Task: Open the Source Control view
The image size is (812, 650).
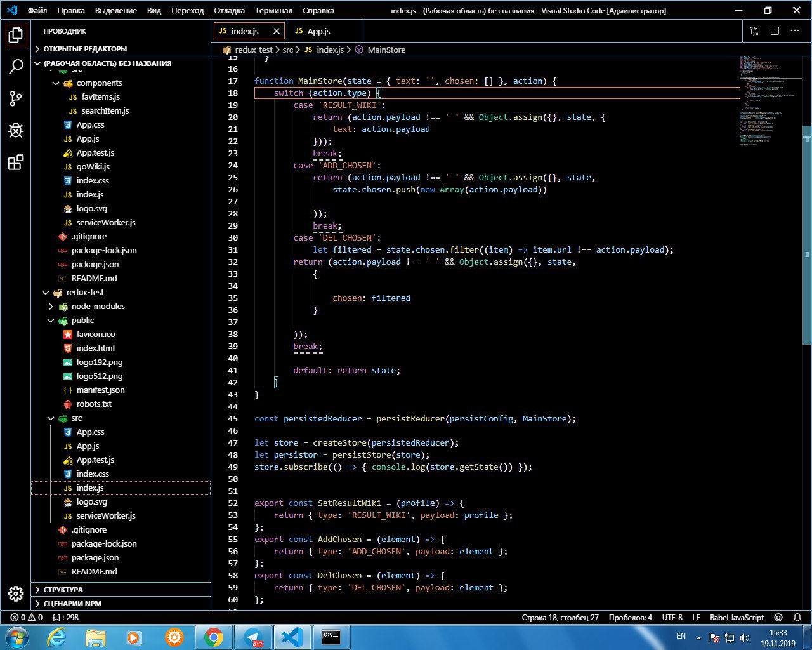Action: point(16,98)
